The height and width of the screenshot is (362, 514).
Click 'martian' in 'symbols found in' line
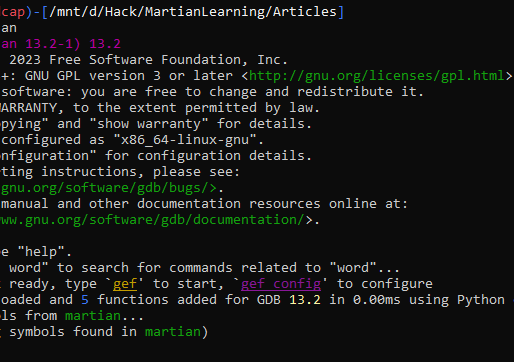click(x=173, y=332)
